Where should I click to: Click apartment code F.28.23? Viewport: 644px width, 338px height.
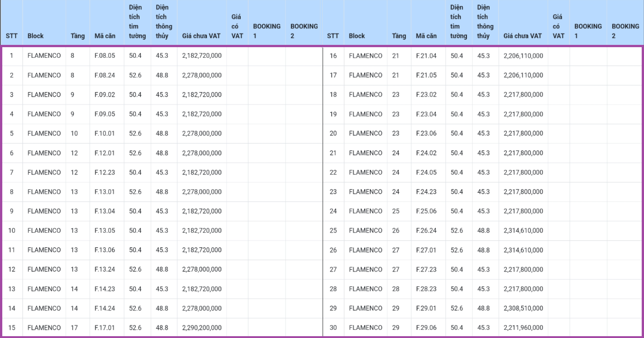pyautogui.click(x=426, y=289)
